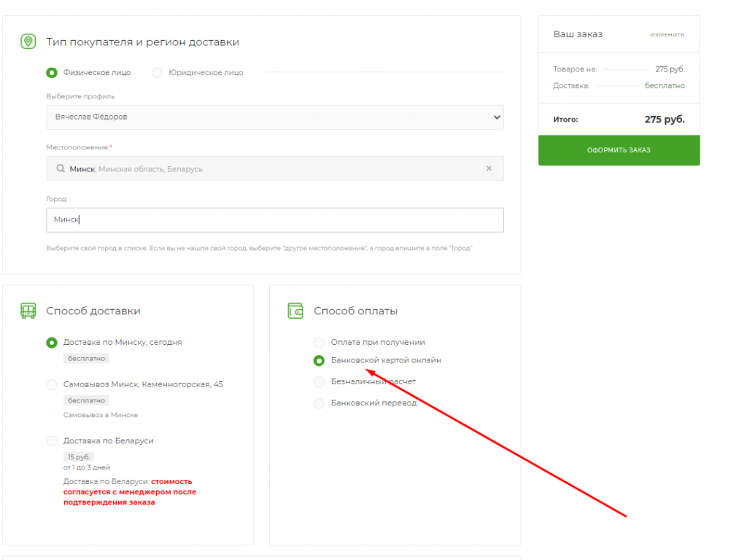Click the dropdown arrow of profile selector

496,117
